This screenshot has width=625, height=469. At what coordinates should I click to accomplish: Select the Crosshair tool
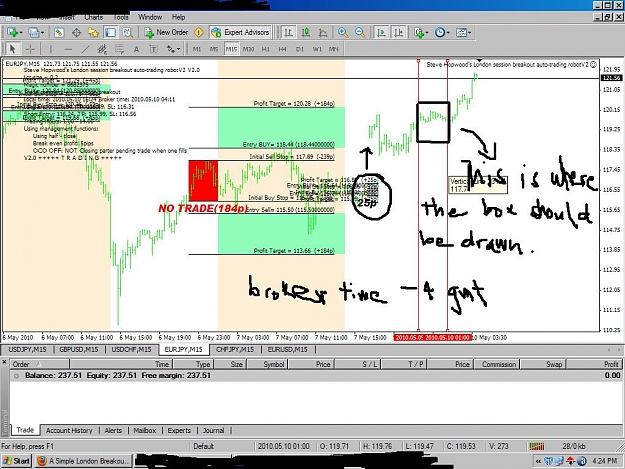click(x=30, y=49)
